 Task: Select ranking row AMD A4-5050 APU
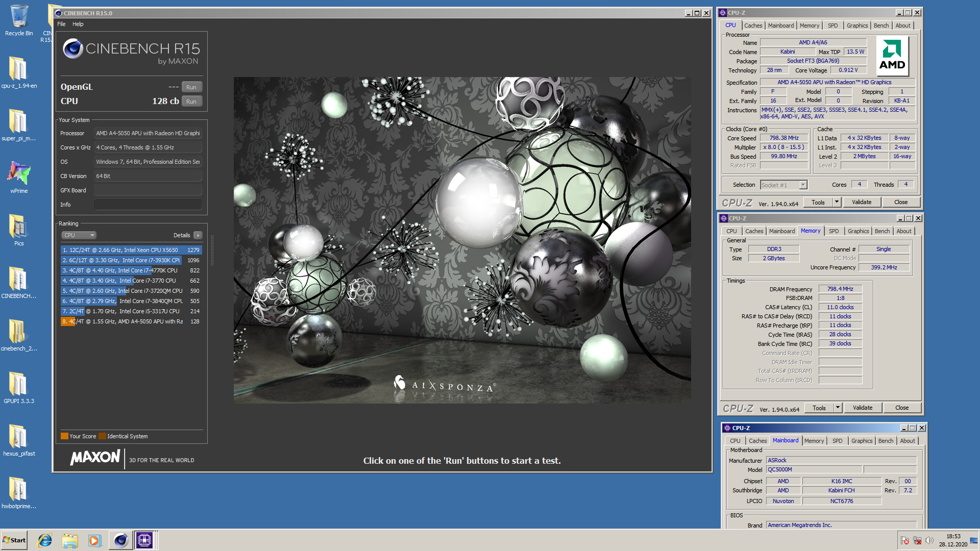[131, 321]
